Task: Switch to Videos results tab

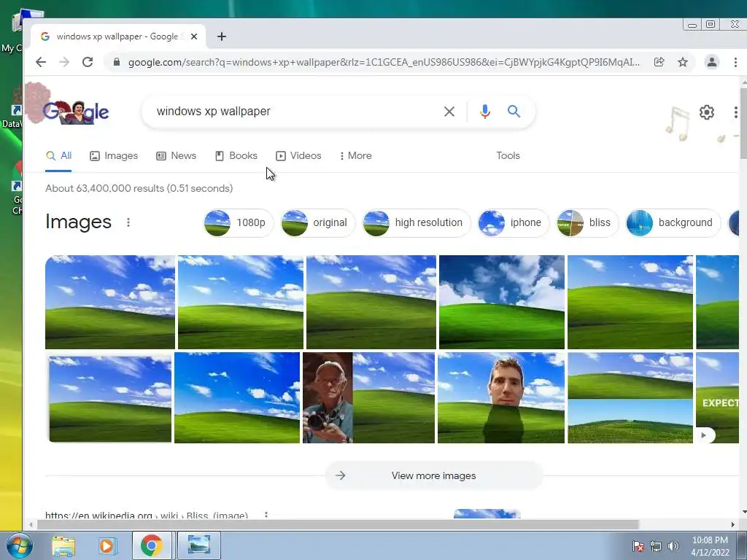Action: [298, 156]
